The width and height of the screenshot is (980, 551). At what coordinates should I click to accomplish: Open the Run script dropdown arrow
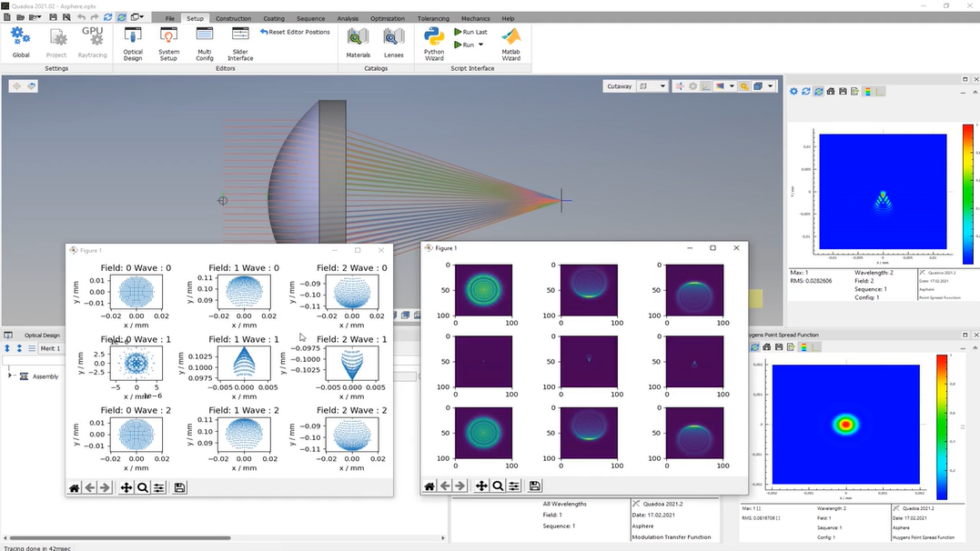click(481, 45)
